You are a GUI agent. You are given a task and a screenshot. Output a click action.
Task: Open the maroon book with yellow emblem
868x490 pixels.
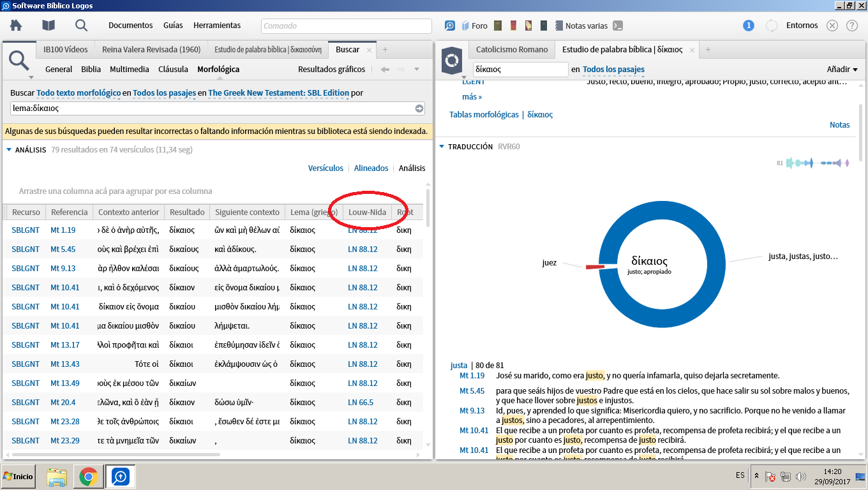coord(528,26)
